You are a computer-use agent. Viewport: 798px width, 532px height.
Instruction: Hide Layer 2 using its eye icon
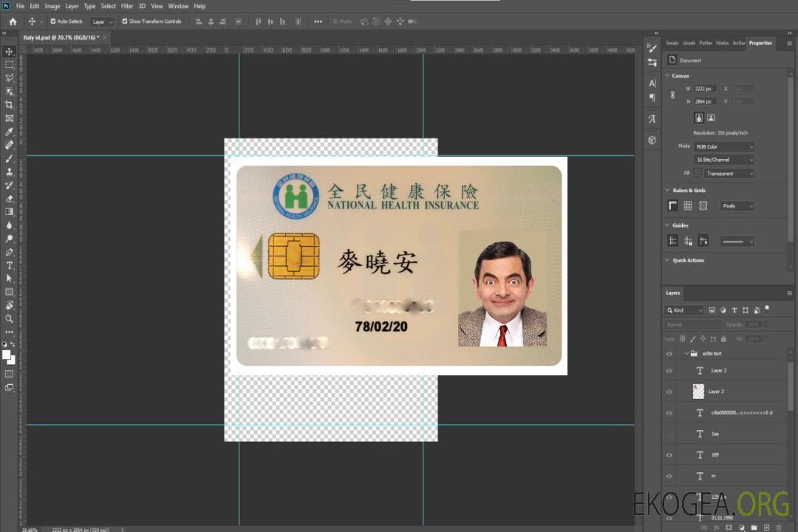669,370
